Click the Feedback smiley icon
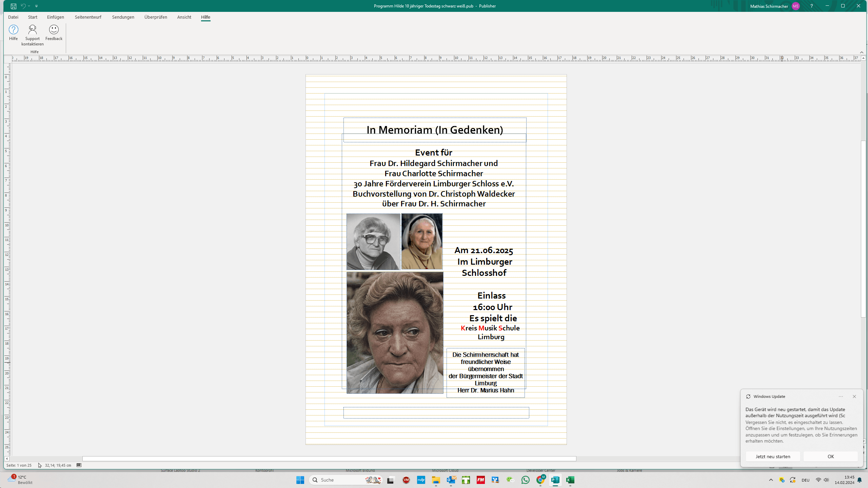Screen dimensions: 868x488 [54, 30]
